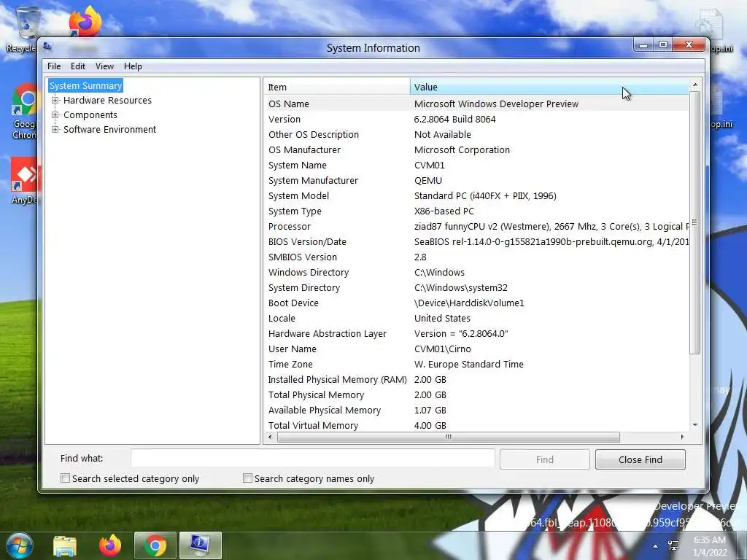Switch to Chrome in the taskbar
Screen dimensions: 747x560
click(x=155, y=545)
